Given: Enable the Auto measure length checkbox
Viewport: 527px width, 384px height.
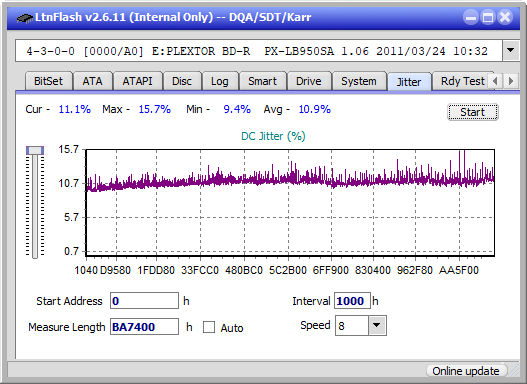Looking at the screenshot, I should click(x=209, y=327).
